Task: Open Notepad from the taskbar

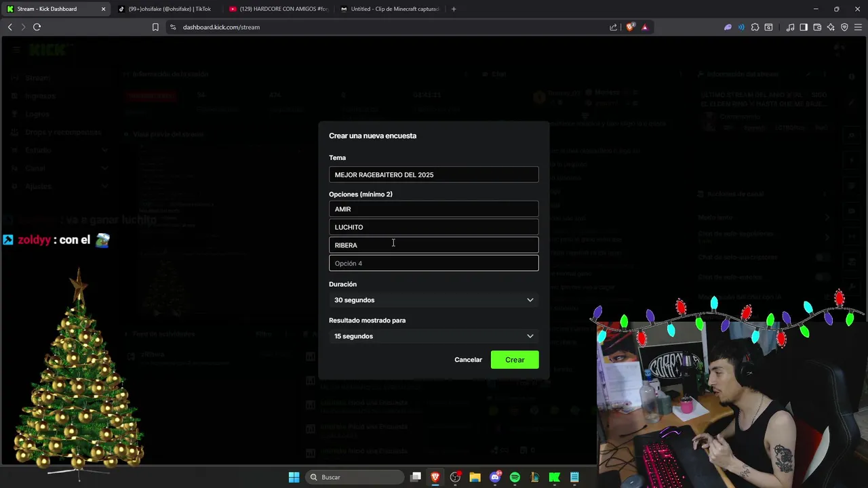Action: 574,477
